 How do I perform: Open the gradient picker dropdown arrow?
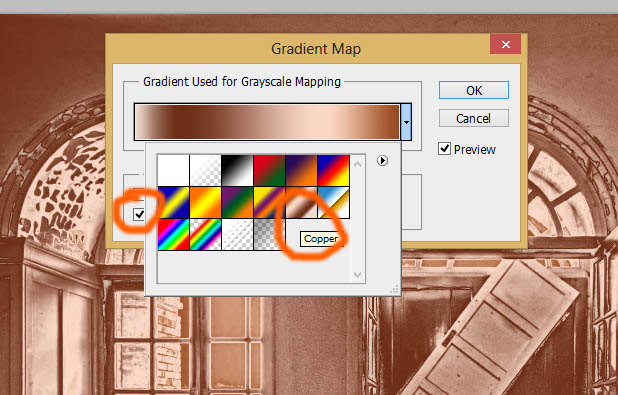[406, 122]
